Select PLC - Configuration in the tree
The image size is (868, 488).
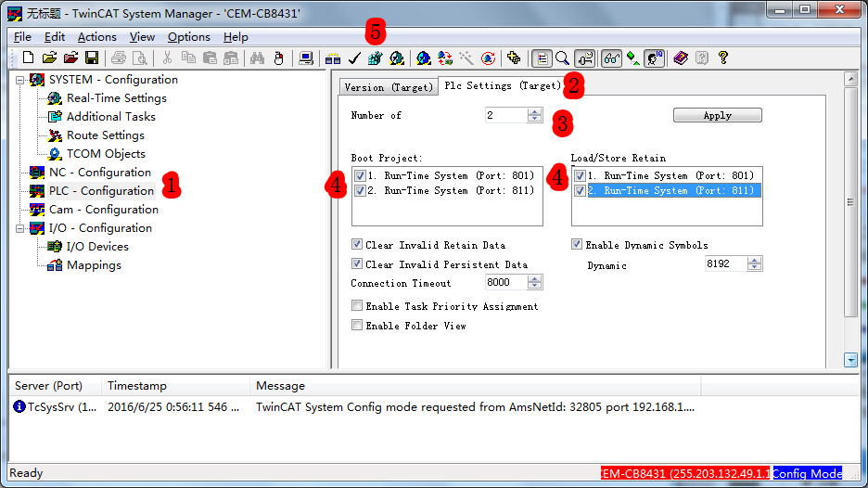101,191
